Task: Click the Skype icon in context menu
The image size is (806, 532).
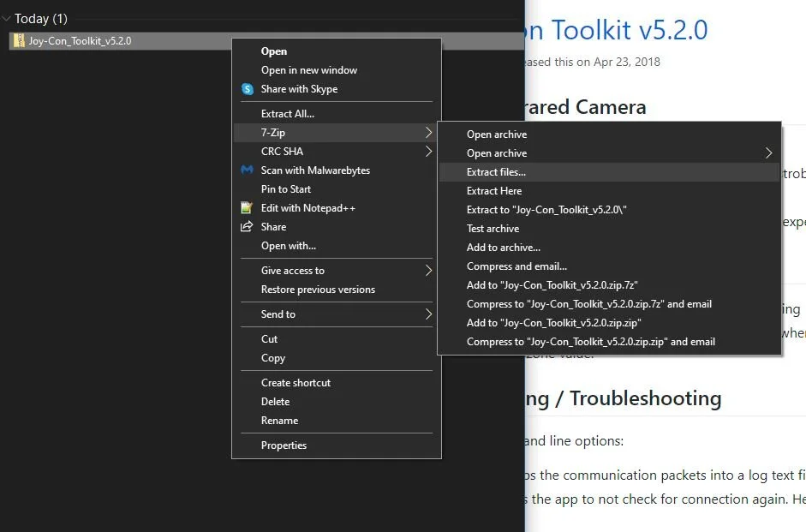Action: (248, 89)
